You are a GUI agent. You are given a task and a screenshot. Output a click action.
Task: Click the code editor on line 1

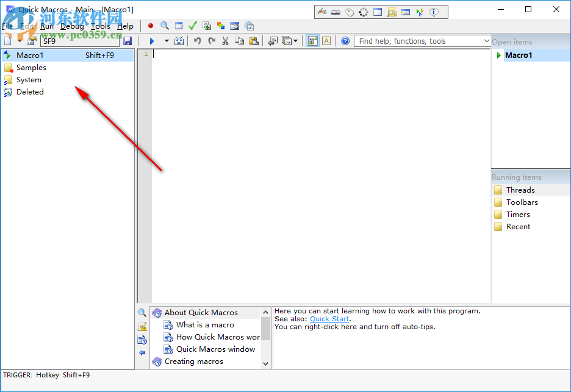tap(321, 54)
